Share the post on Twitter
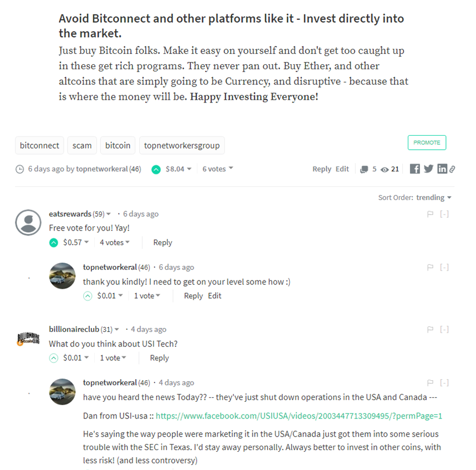This screenshot has height=470, width=476. pos(428,169)
